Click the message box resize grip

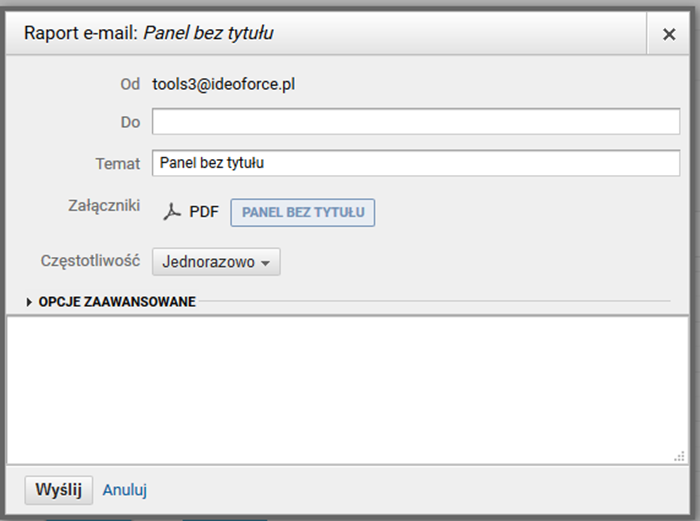tap(679, 458)
